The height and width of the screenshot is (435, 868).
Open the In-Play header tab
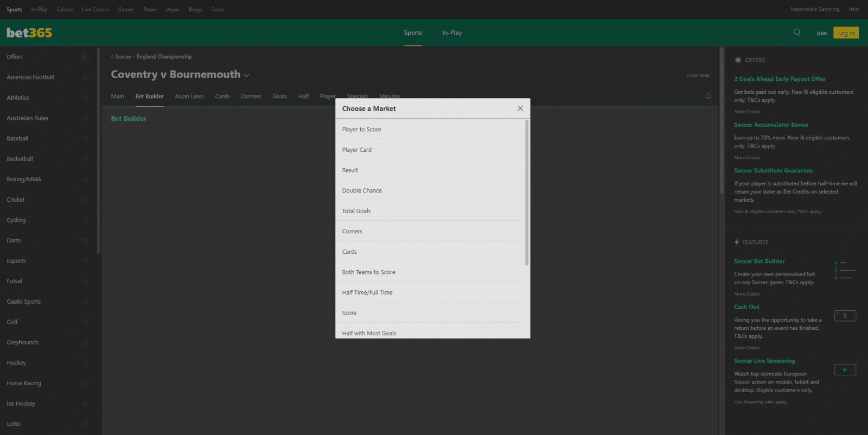point(451,33)
